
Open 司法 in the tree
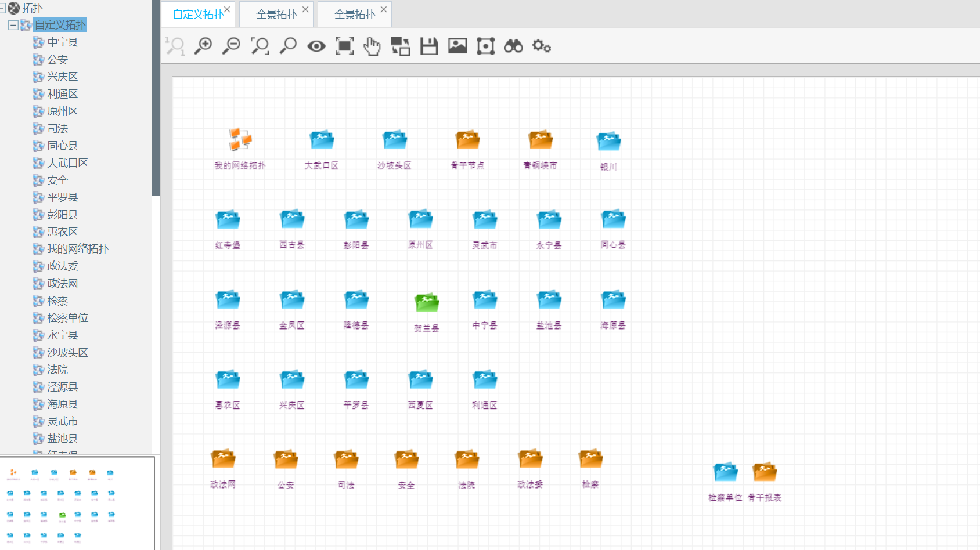[x=57, y=129]
